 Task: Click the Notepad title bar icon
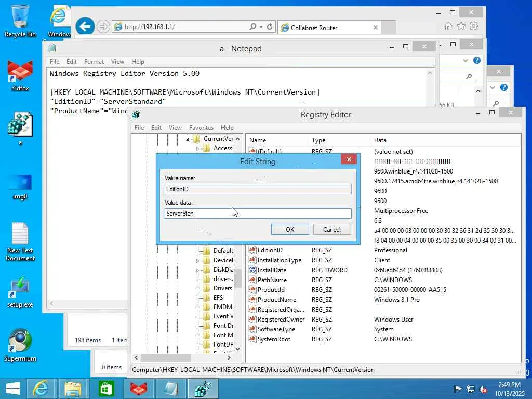52,48
